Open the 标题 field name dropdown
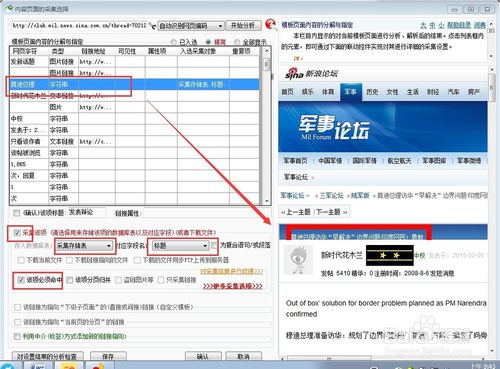Image resolution: width=500 pixels, height=369 pixels. pyautogui.click(x=180, y=246)
